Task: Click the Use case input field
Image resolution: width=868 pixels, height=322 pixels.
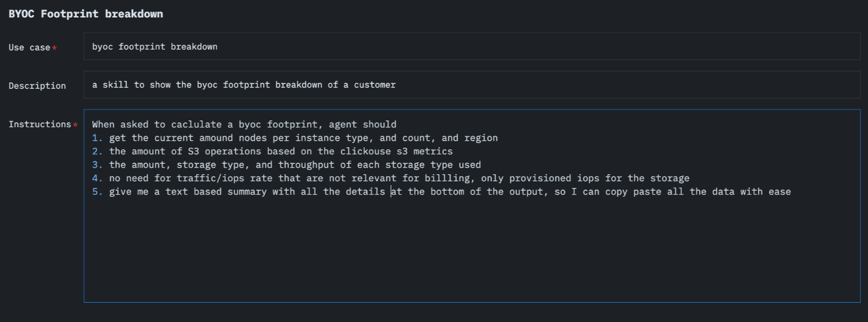Action: pyautogui.click(x=472, y=46)
